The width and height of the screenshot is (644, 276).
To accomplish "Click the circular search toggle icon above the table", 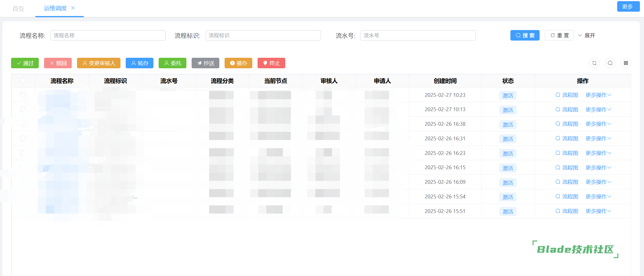I will [x=610, y=63].
